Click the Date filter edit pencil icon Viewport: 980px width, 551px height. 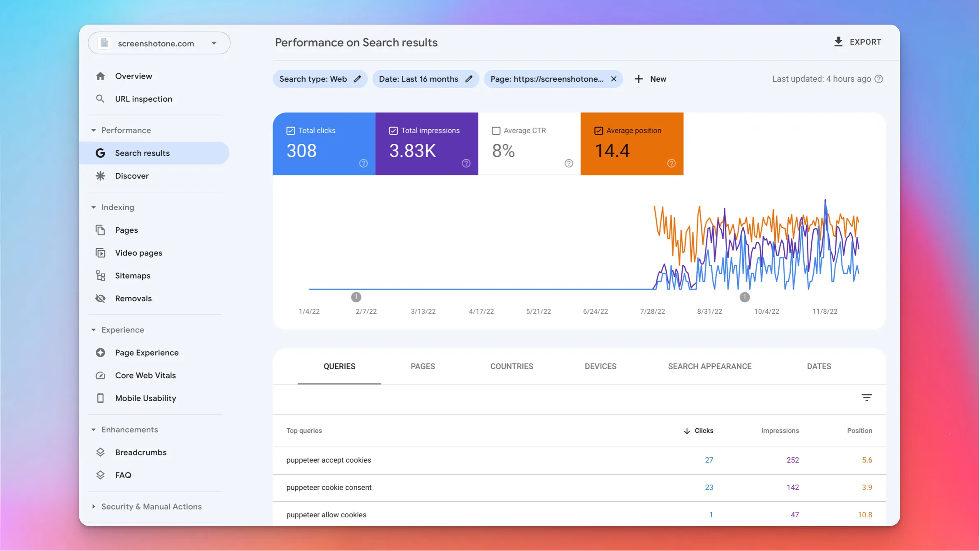click(469, 79)
